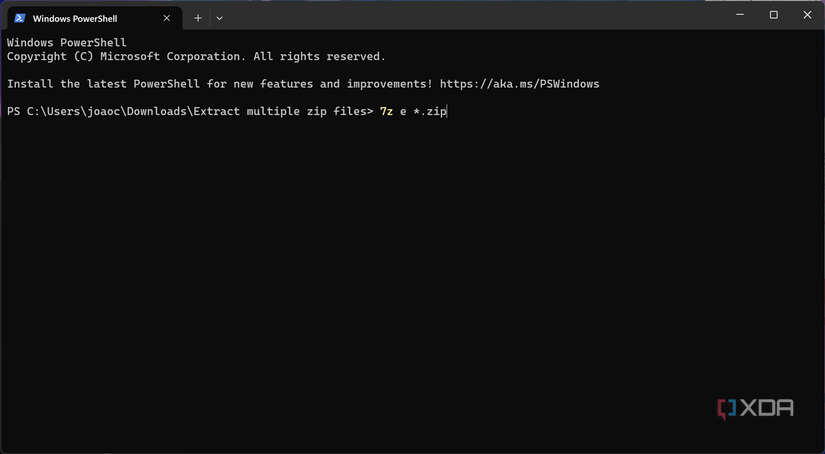Click the PowerShell icon in the tab

19,18
